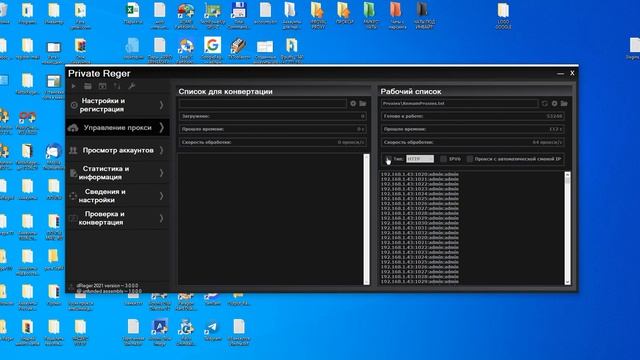Click the people icon beside Просмотр аккаунтов
The height and width of the screenshot is (360, 640).
click(x=73, y=151)
